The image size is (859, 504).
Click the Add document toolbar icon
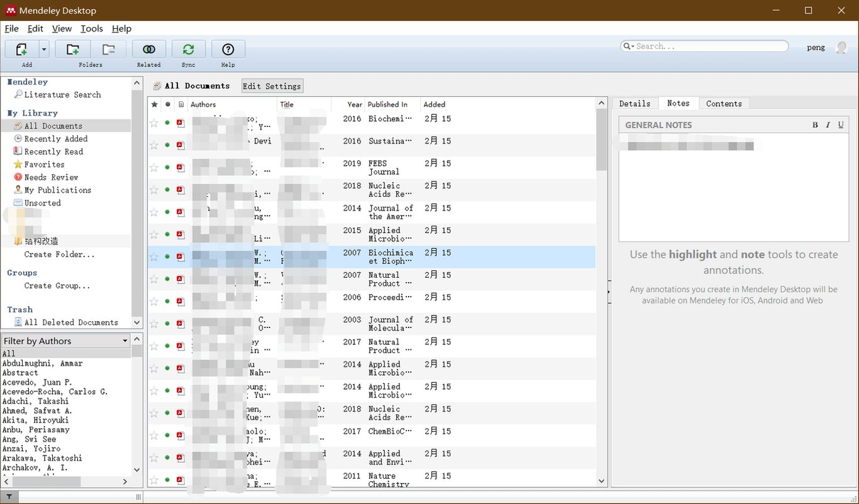(x=21, y=50)
